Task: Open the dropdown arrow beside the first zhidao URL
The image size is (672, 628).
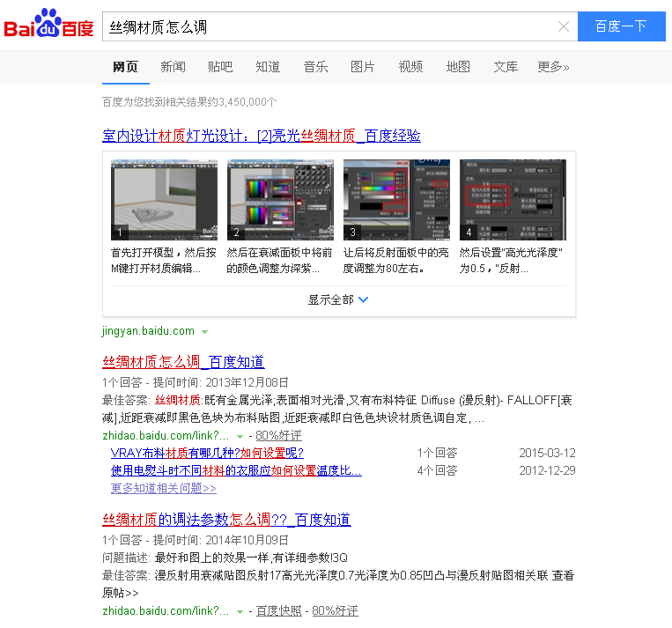Action: pos(240,436)
